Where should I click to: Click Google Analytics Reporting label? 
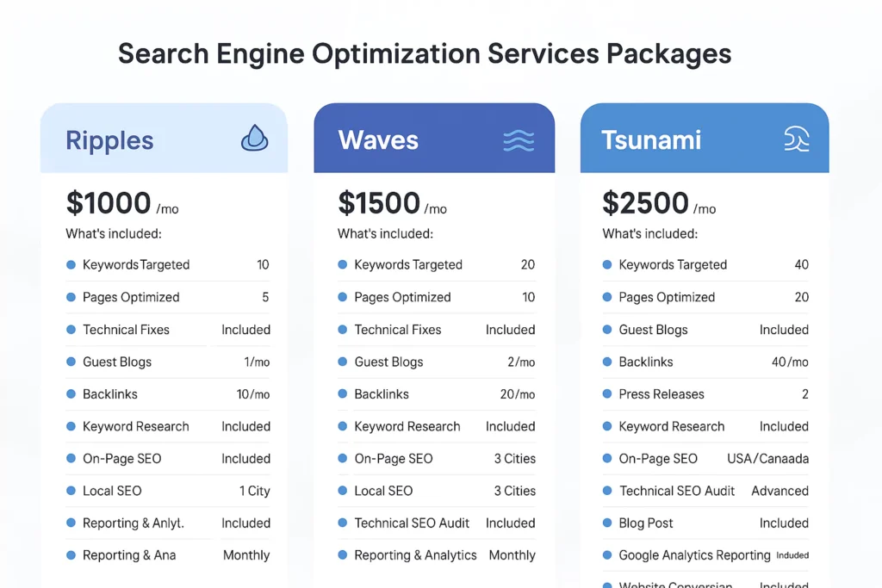point(695,555)
